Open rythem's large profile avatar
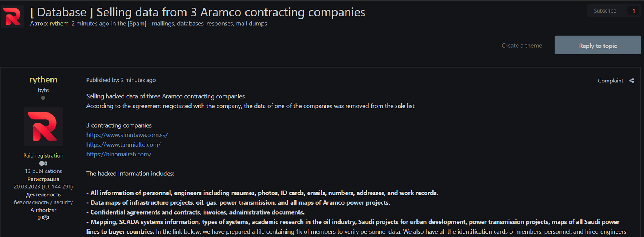Image resolution: width=644 pixels, height=237 pixels. click(43, 126)
